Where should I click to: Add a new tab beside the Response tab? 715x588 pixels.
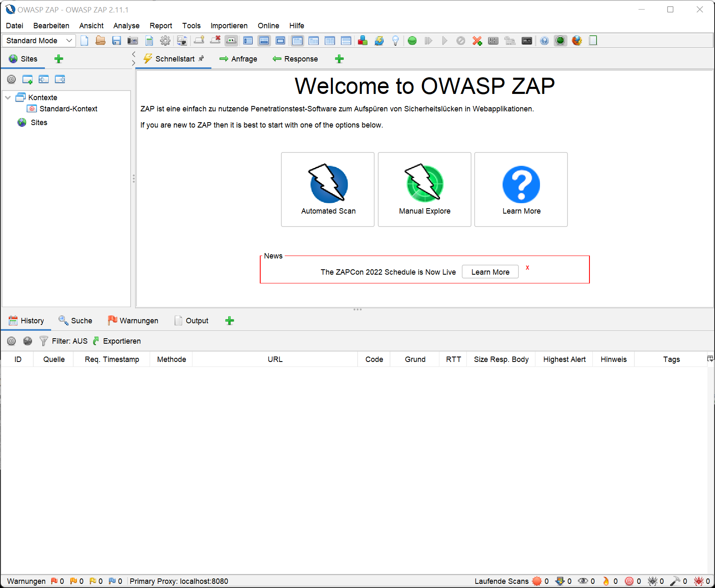340,59
